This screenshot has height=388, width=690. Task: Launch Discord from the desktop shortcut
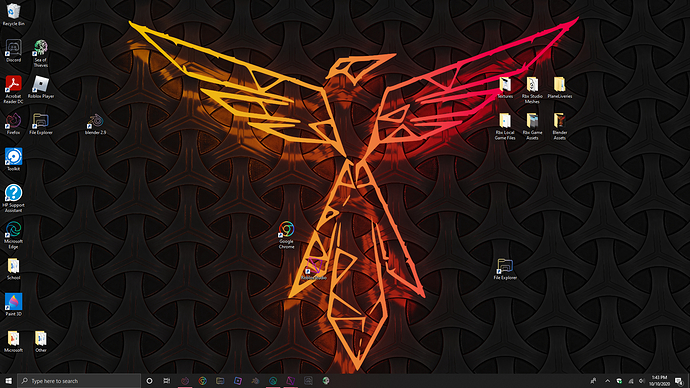pyautogui.click(x=13, y=51)
